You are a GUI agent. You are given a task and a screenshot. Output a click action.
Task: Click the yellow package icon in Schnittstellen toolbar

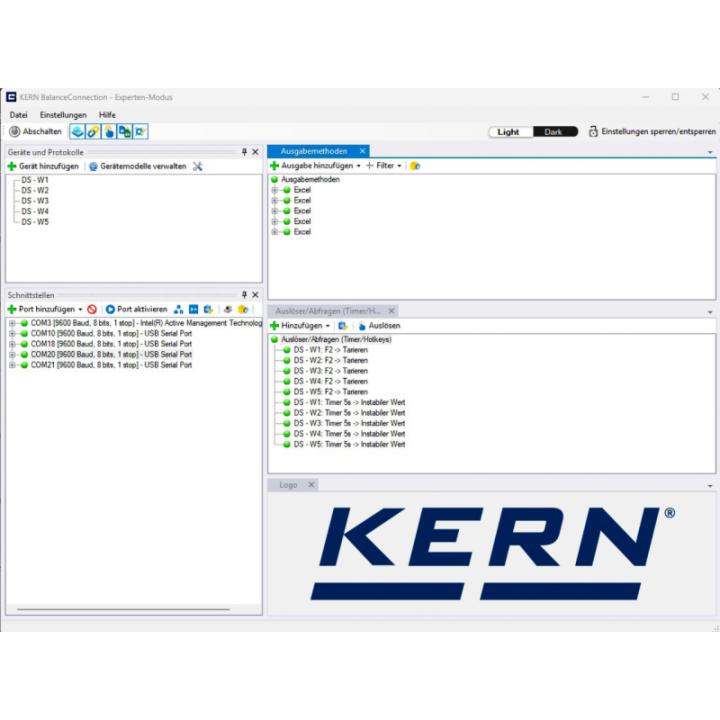coord(243,309)
